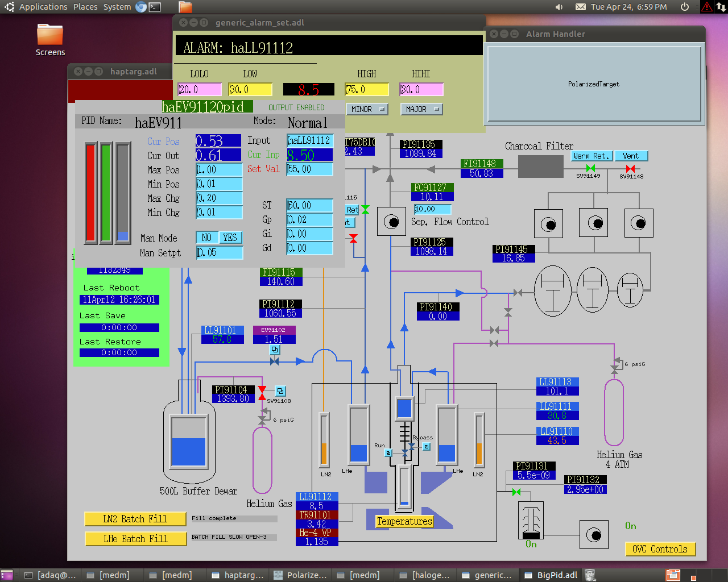Click the pump symbol next to OVC On label
The width and height of the screenshot is (728, 582).
click(594, 535)
